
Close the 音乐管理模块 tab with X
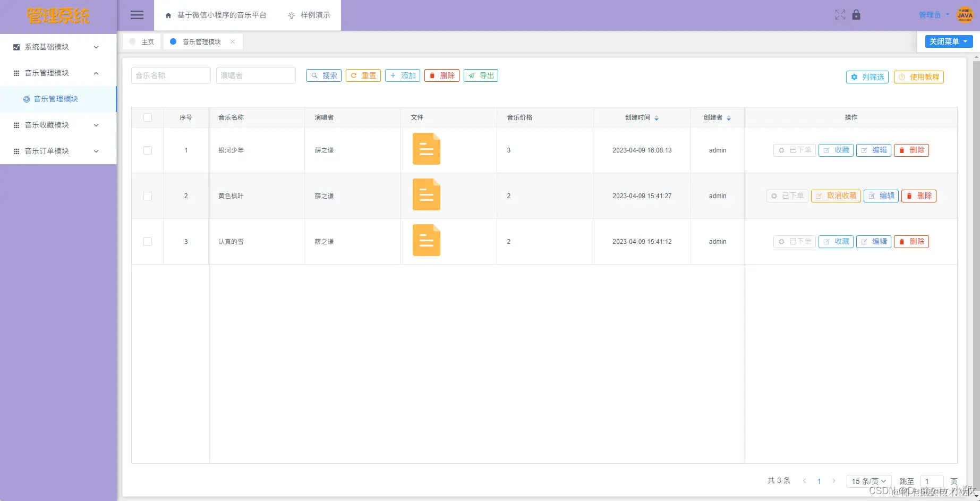[233, 41]
